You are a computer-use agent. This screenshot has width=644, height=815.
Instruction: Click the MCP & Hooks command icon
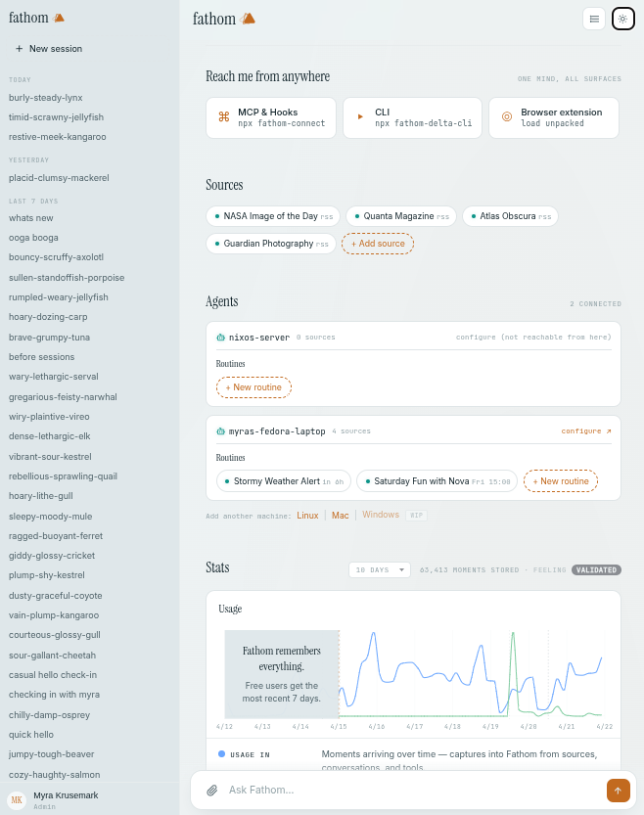(x=224, y=117)
